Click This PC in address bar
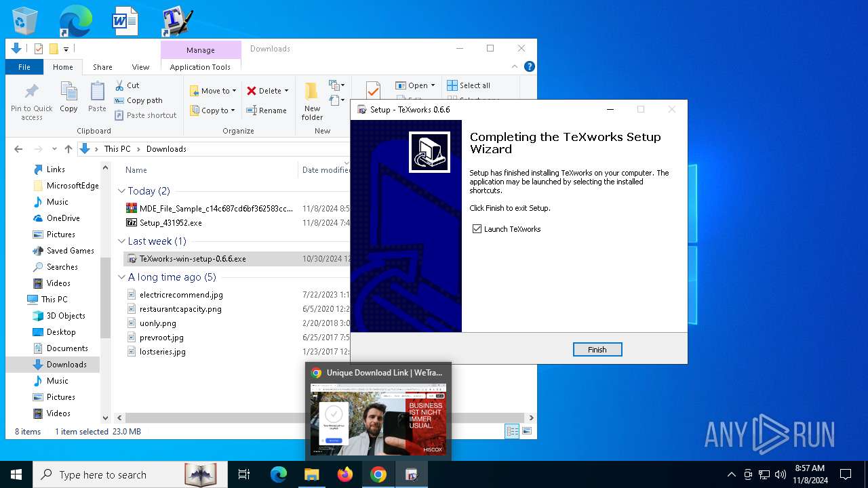 [117, 149]
